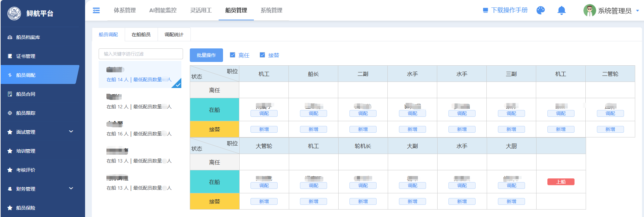Click the 船员合同 document icon
This screenshot has height=217, width=644.
click(x=10, y=94)
